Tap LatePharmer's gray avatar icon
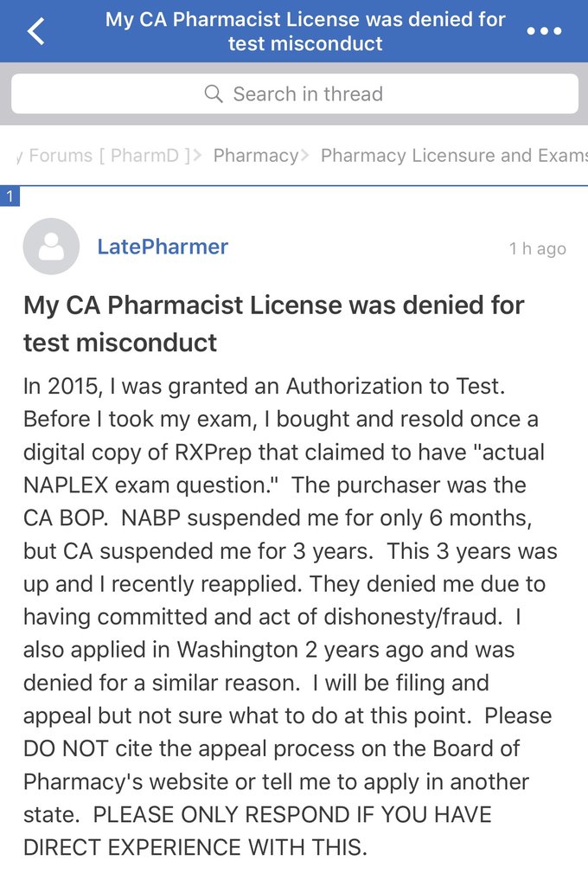 coord(51,247)
